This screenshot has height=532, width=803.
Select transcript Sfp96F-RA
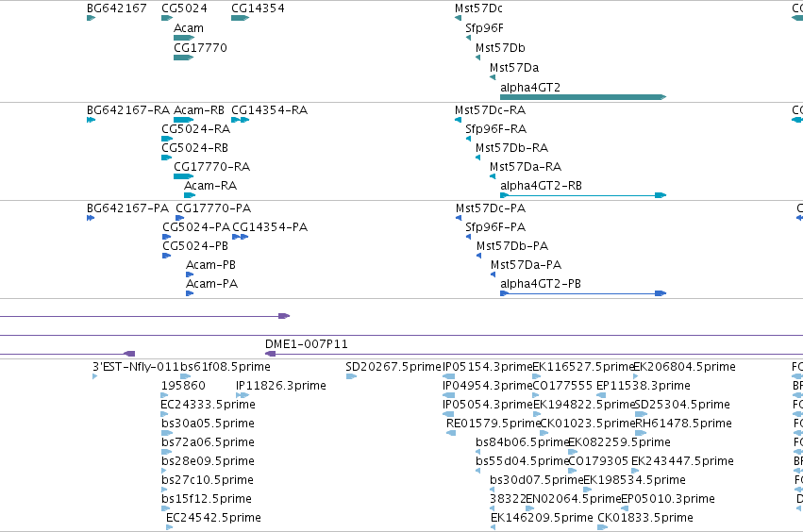[x=495, y=129]
